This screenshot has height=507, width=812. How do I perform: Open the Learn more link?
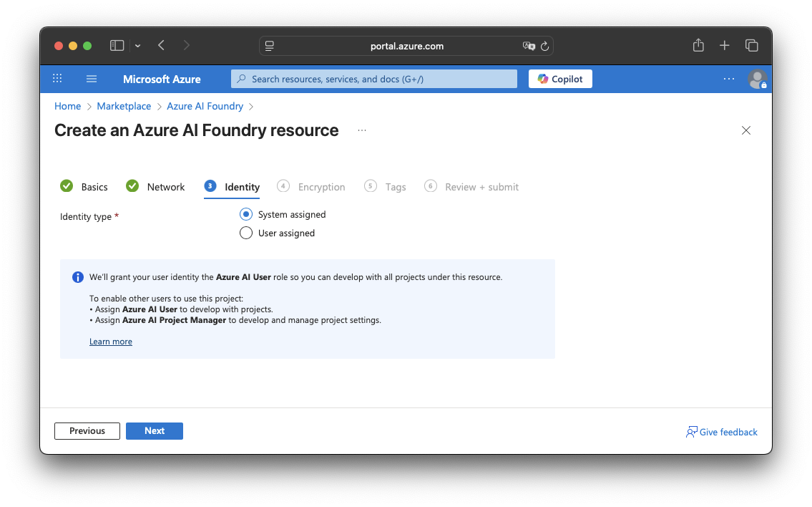[x=111, y=342]
